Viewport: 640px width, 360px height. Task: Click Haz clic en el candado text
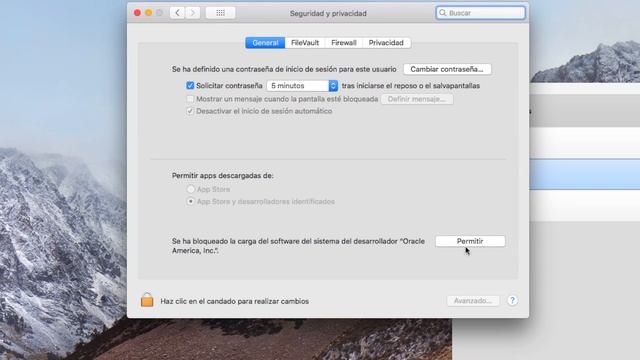coord(235,301)
